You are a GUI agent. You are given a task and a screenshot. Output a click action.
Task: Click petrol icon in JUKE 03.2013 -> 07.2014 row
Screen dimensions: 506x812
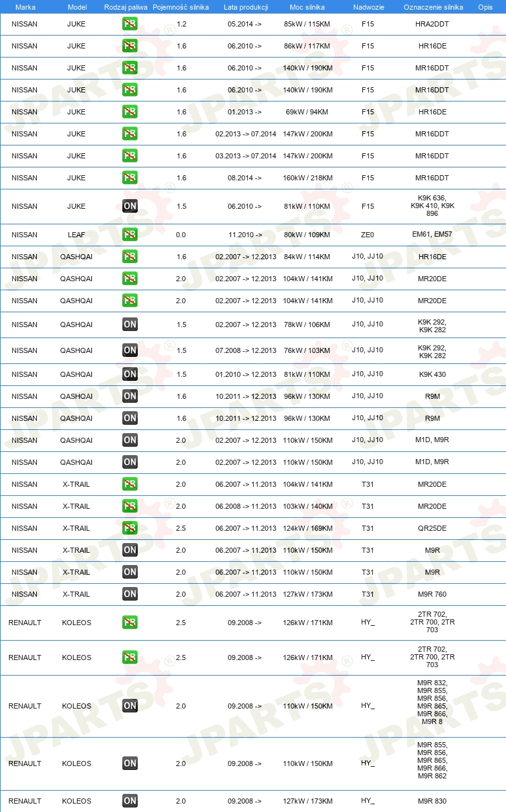pos(129,156)
